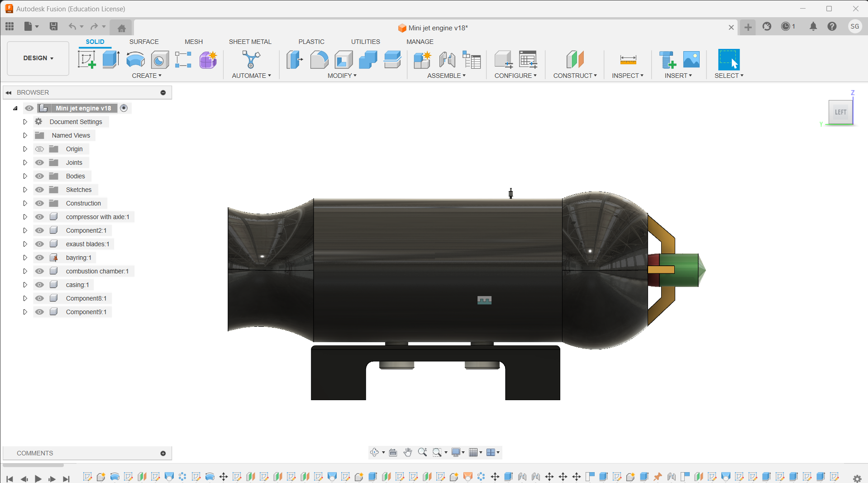Jump to the end of timeline

[x=66, y=478]
